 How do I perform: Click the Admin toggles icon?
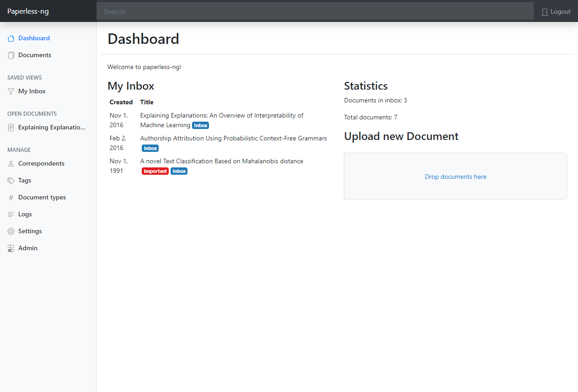11,248
